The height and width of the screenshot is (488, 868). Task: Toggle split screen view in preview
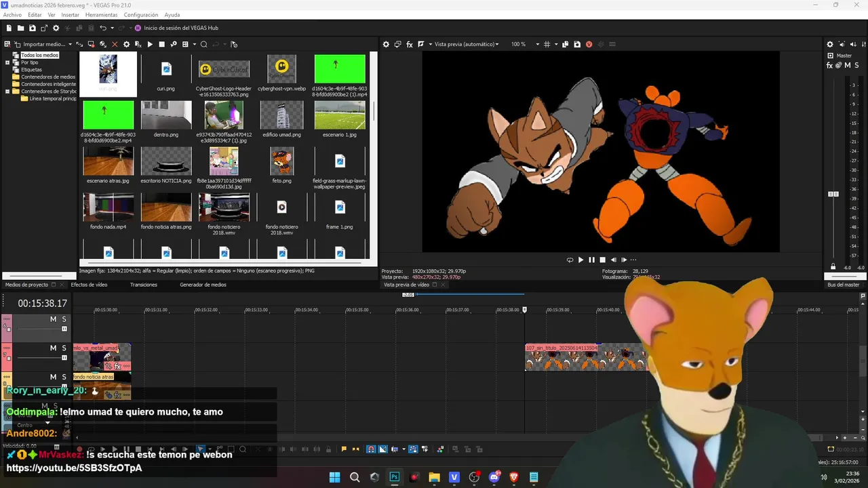(x=421, y=44)
